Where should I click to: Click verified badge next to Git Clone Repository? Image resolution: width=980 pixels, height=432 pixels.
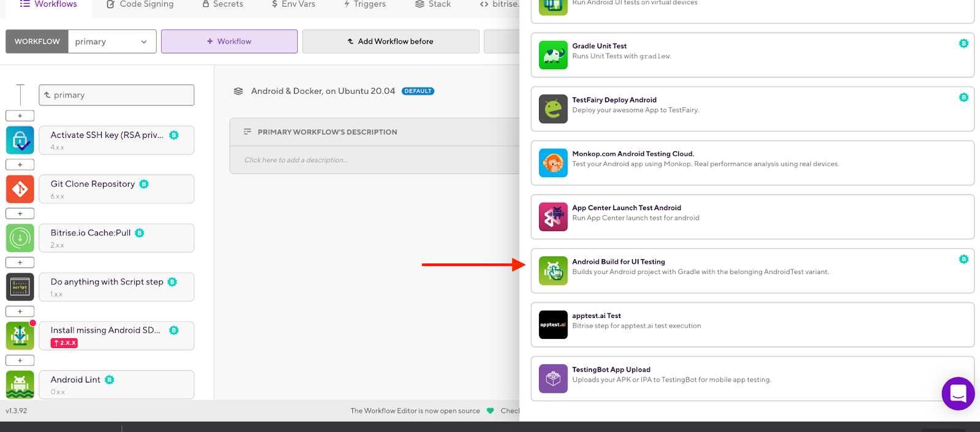point(144,184)
